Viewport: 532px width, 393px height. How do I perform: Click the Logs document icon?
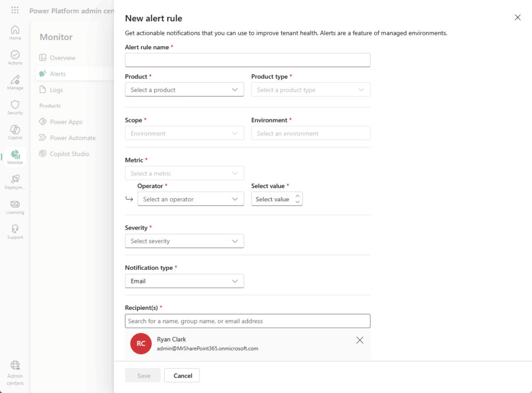pyautogui.click(x=43, y=89)
